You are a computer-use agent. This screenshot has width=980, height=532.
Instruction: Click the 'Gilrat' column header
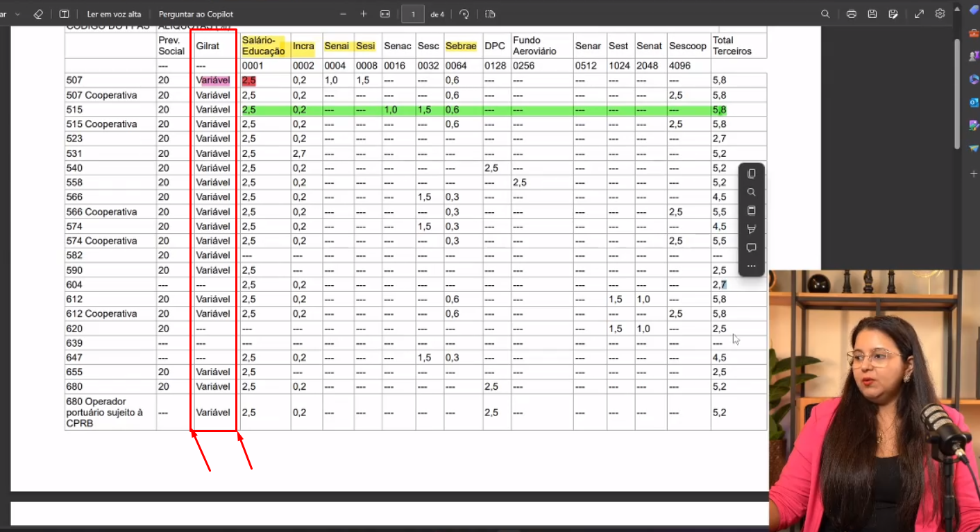click(208, 46)
